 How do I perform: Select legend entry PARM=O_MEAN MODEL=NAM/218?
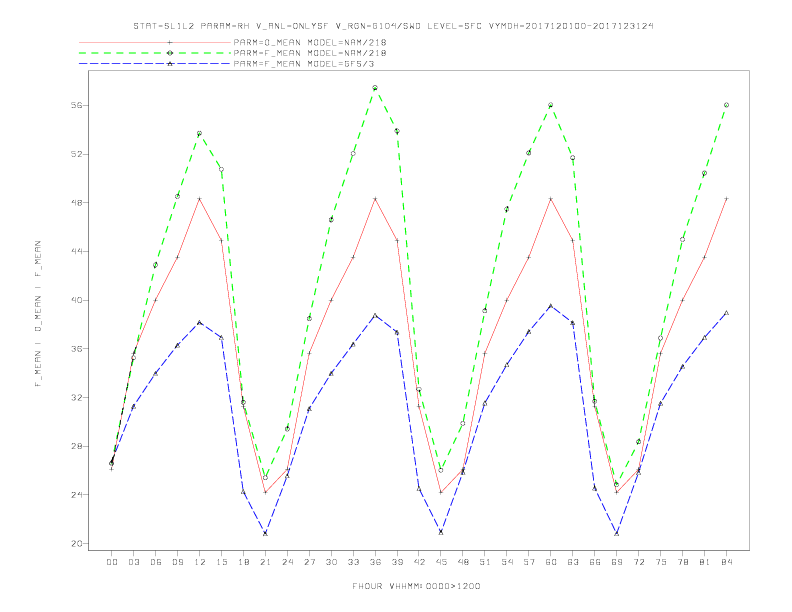pyautogui.click(x=310, y=42)
